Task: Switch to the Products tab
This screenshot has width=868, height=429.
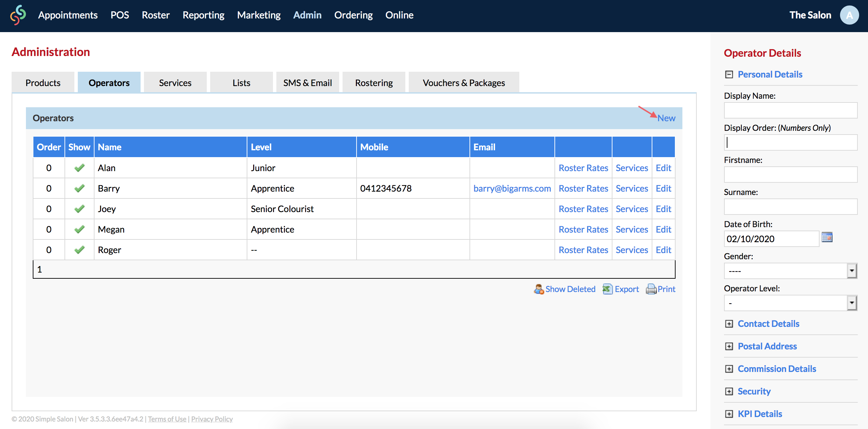Action: [x=43, y=82]
